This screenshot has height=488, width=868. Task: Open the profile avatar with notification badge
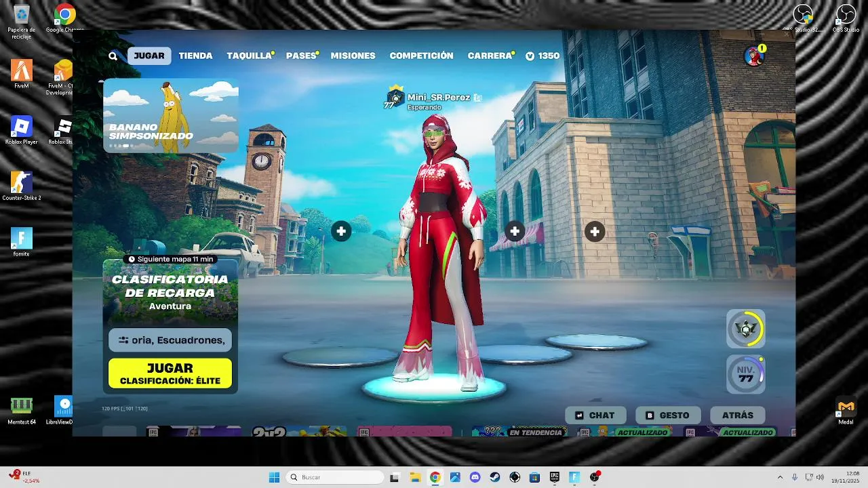pyautogui.click(x=754, y=56)
